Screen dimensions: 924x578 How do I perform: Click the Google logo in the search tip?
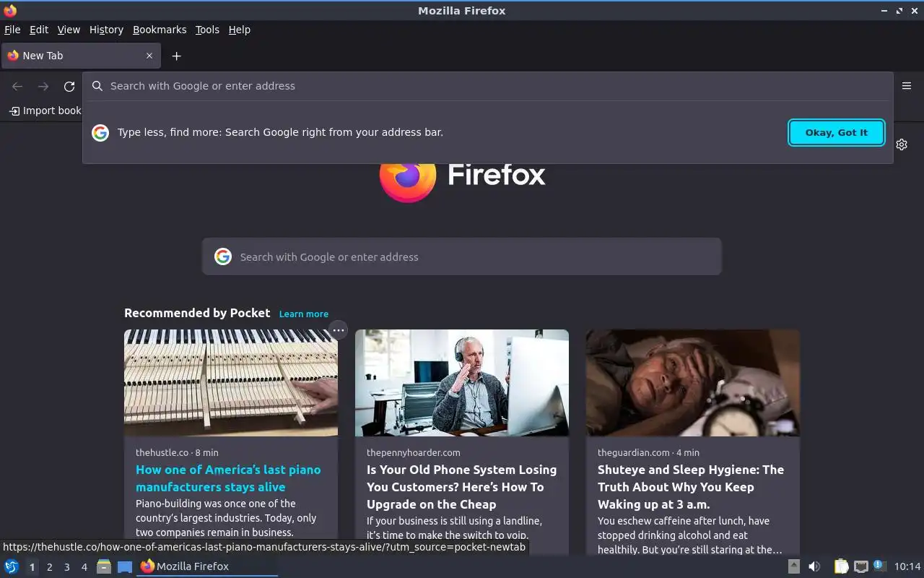(x=100, y=132)
